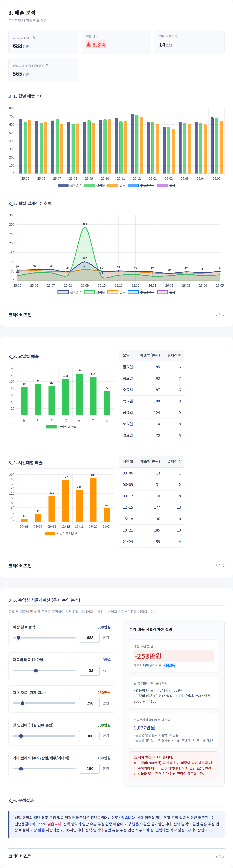Click the -253만원 net profit value
The image size is (233, 868).
click(x=148, y=656)
